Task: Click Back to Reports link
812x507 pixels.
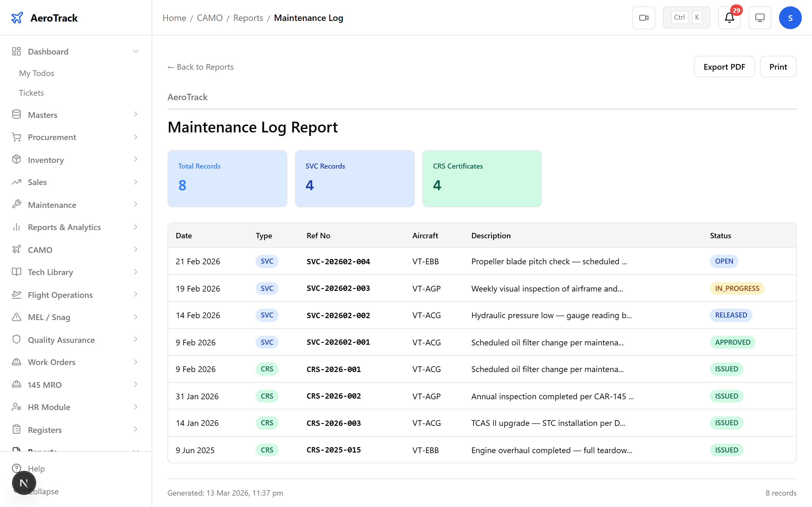Action: (200, 67)
